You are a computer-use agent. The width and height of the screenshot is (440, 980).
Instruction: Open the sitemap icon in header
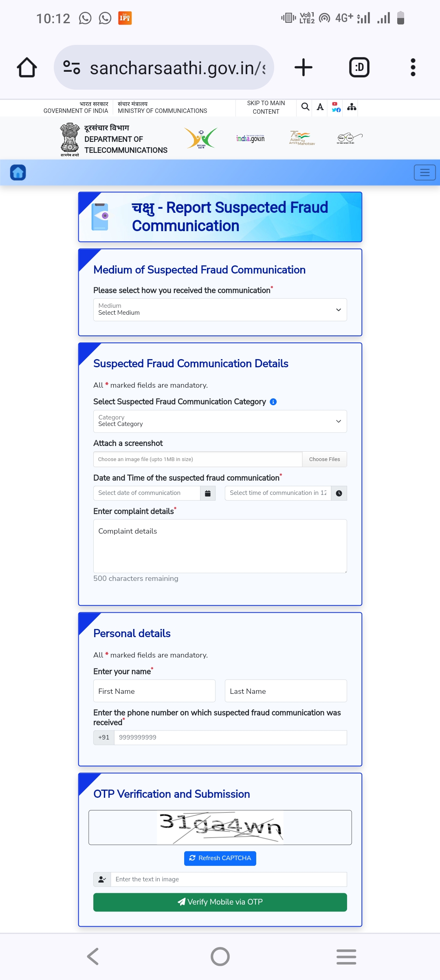[352, 107]
